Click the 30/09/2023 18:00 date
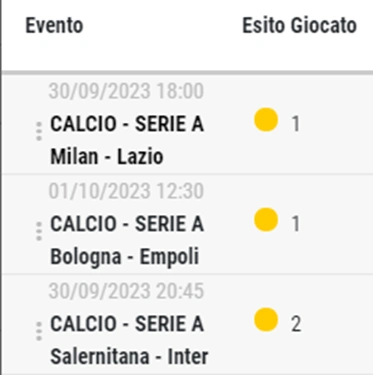 tap(126, 91)
